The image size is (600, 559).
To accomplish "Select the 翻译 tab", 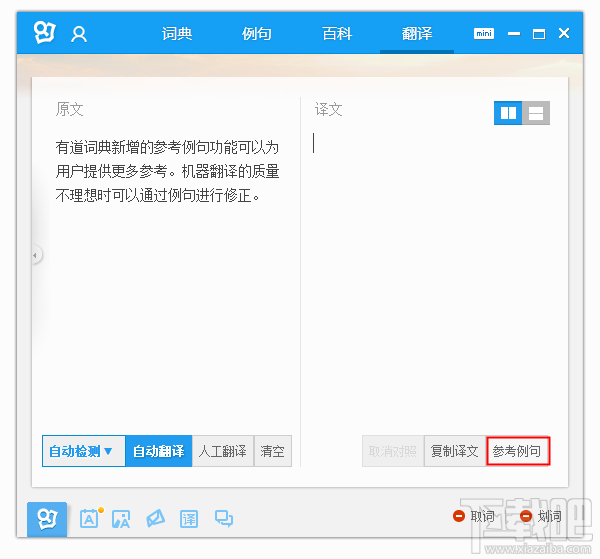I will (417, 34).
